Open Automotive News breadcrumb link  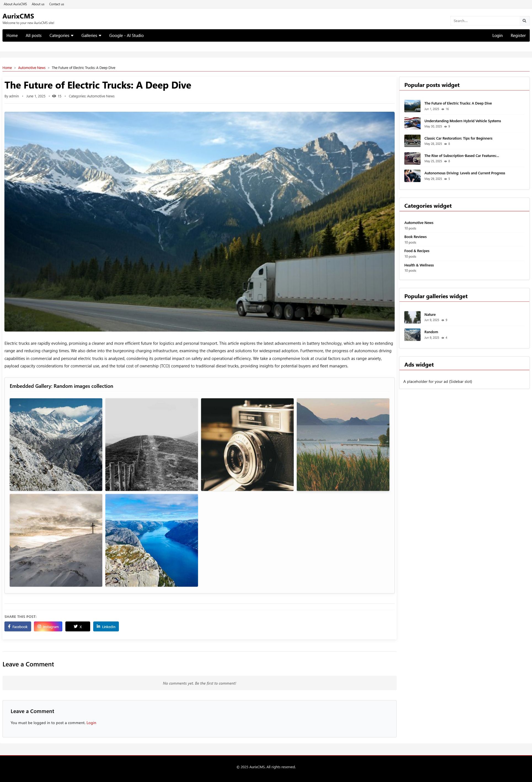point(32,68)
